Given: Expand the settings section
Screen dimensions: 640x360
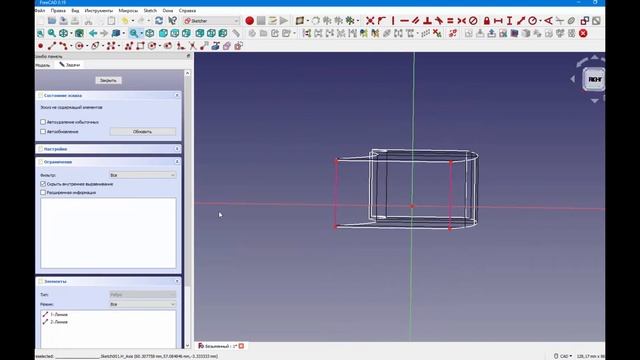Looking at the screenshot, I should click(x=177, y=149).
